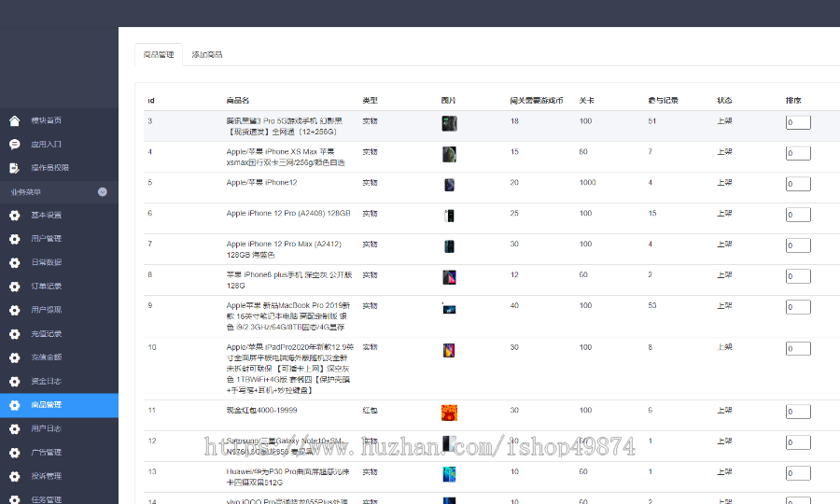Click the gear icon beside 用户管理
The image size is (840, 504).
tap(14, 239)
